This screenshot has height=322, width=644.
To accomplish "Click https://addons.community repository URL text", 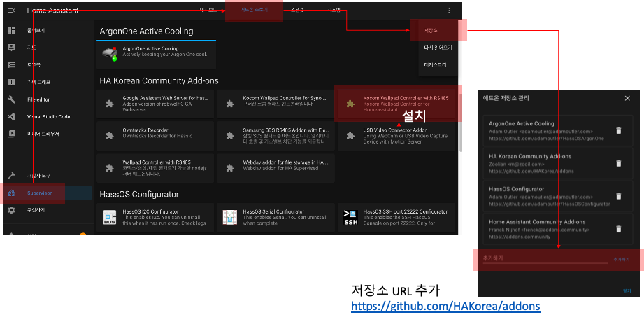I will pos(520,237).
